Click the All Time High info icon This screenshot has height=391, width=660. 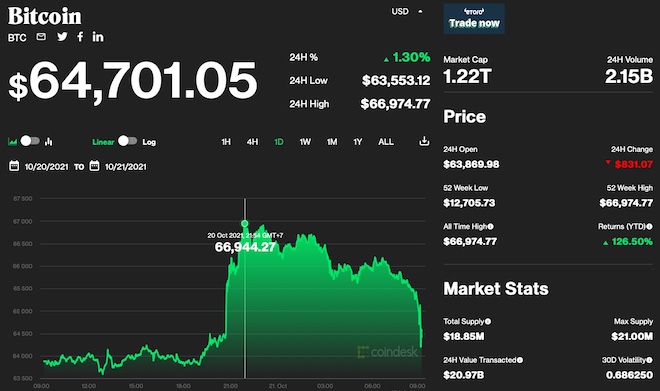(490, 226)
